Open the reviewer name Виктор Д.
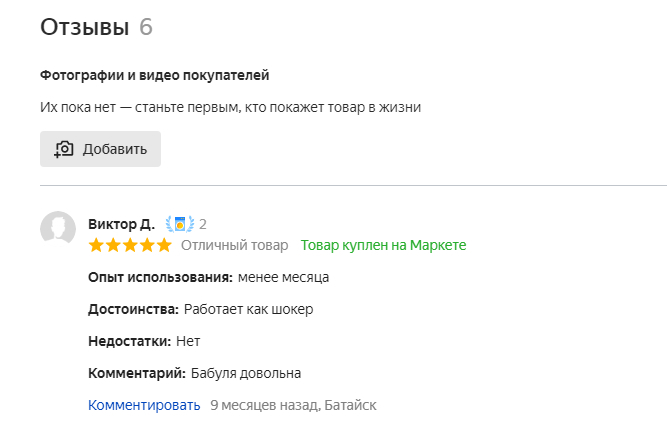 (120, 224)
